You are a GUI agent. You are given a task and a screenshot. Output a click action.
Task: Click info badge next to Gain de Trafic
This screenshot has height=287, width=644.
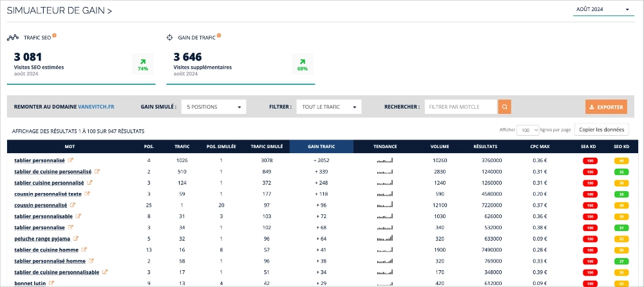tap(219, 36)
